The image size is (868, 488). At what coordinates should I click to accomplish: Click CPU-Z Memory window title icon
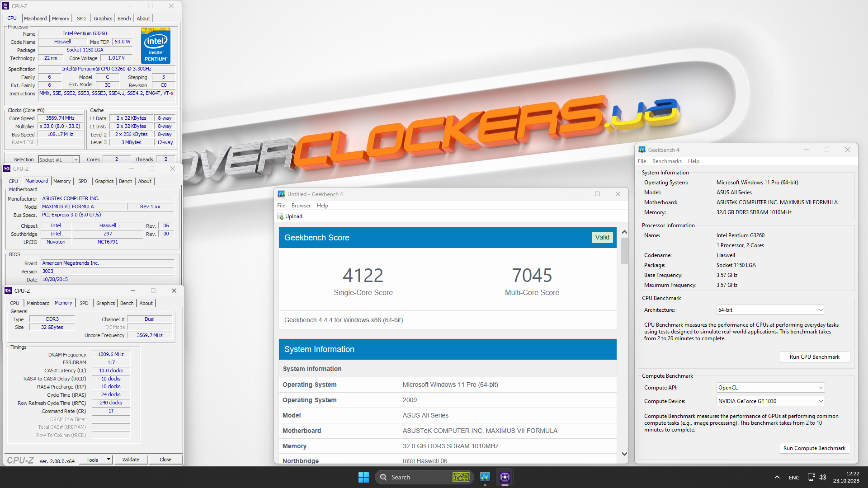pos(8,291)
